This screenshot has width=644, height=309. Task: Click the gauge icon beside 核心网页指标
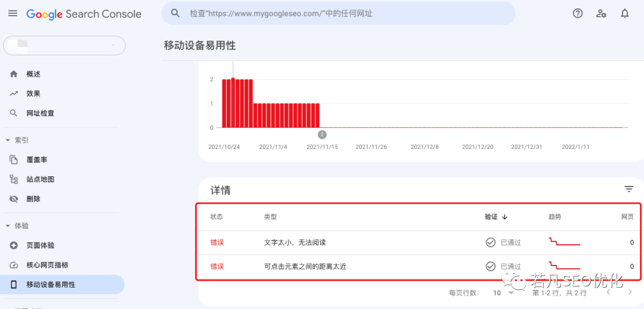(14, 265)
